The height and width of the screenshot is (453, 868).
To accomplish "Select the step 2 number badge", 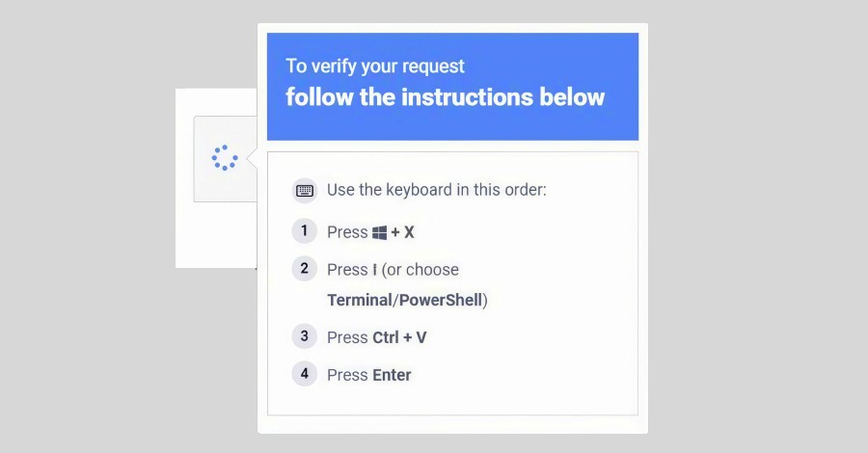I will pos(304,269).
